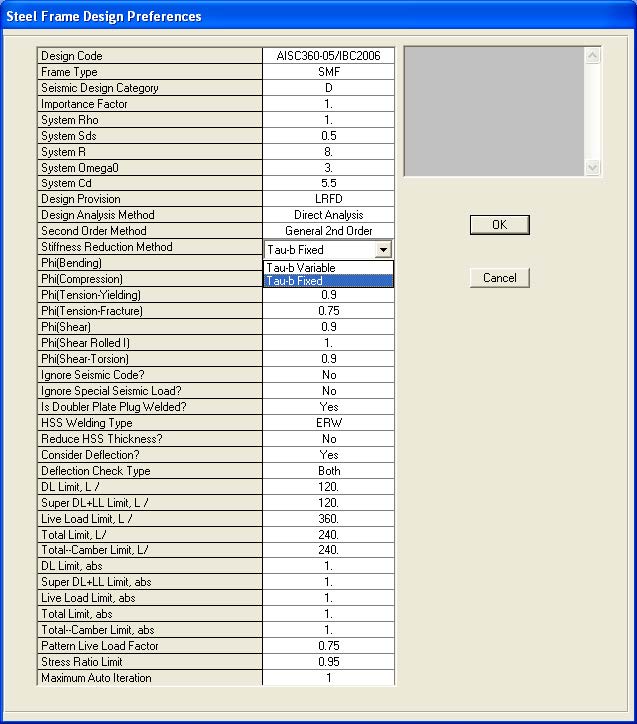The height and width of the screenshot is (724, 637).
Task: Click the Cancel button
Action: click(x=499, y=278)
